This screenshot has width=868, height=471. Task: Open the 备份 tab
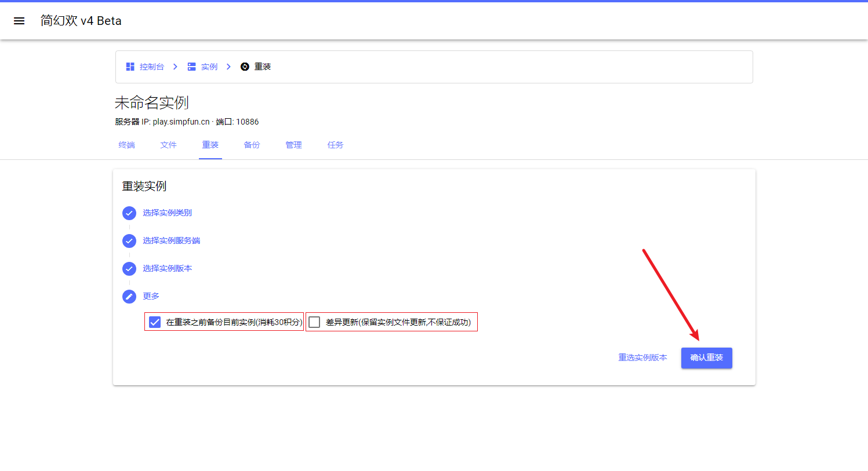point(252,145)
